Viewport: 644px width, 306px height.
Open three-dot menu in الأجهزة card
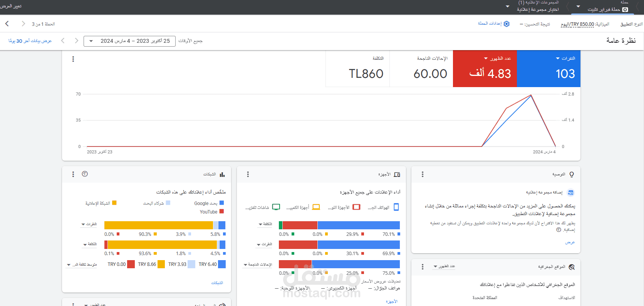coord(248,174)
